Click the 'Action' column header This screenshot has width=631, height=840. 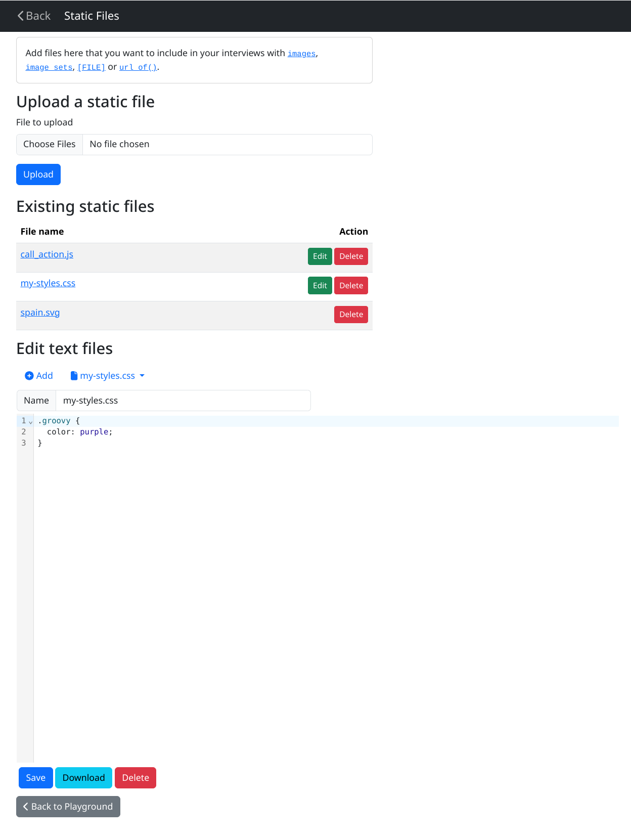(354, 232)
